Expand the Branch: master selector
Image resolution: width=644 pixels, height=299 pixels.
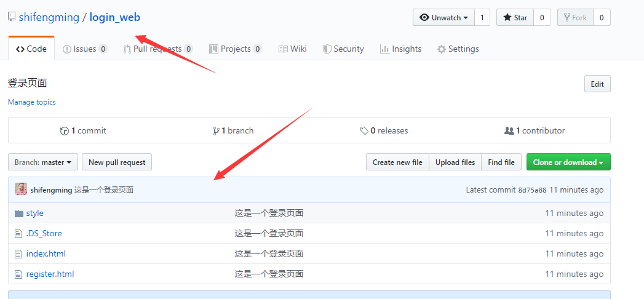click(43, 162)
